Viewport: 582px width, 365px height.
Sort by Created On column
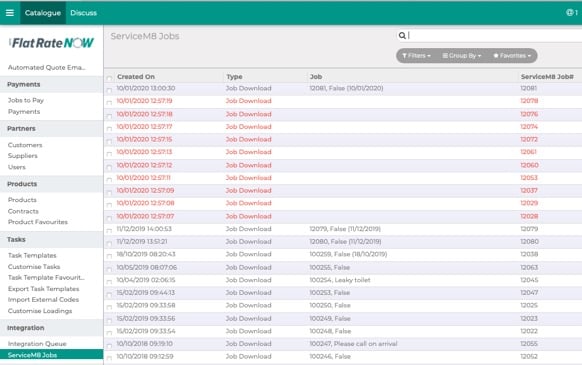(x=136, y=76)
